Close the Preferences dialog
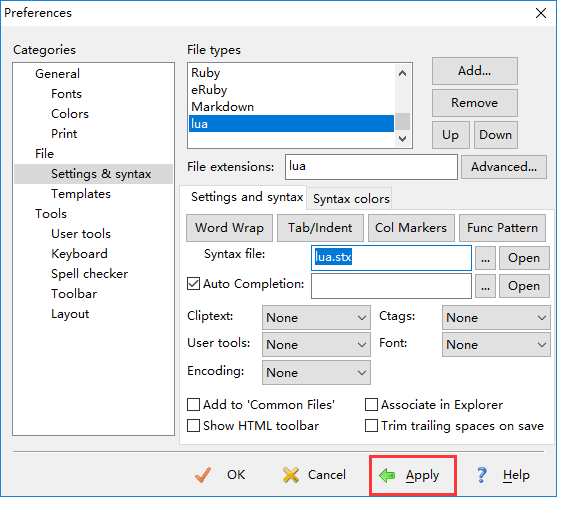The width and height of the screenshot is (568, 513). coord(541,13)
